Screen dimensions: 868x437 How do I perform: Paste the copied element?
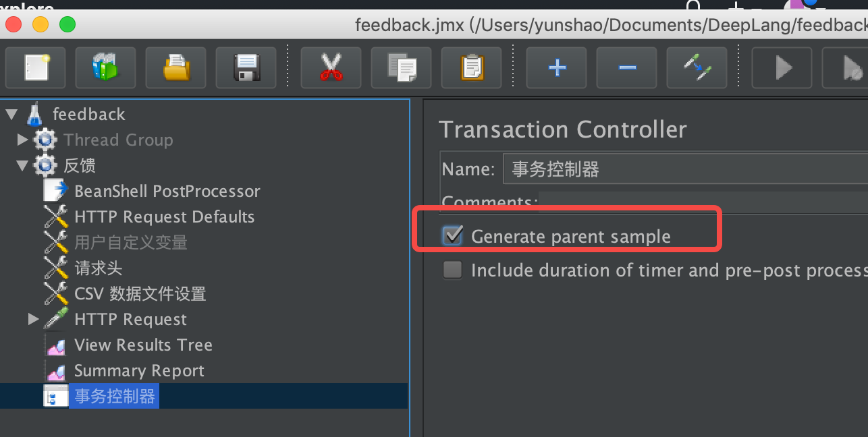[471, 67]
